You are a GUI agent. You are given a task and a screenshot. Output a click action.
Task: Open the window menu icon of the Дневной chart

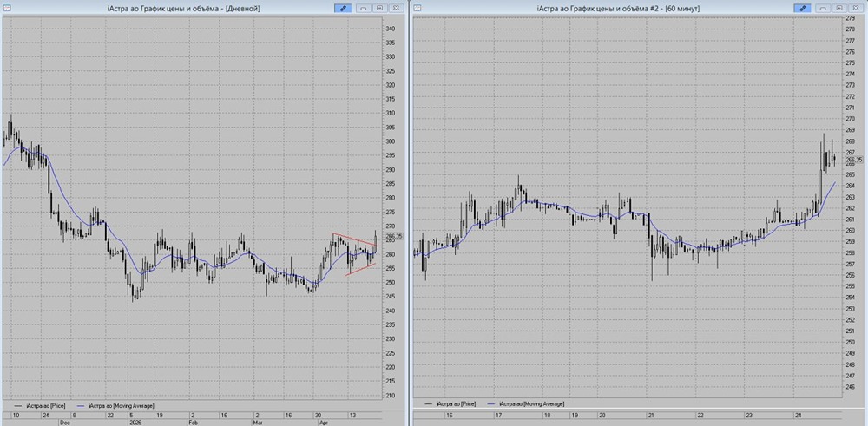coord(7,8)
